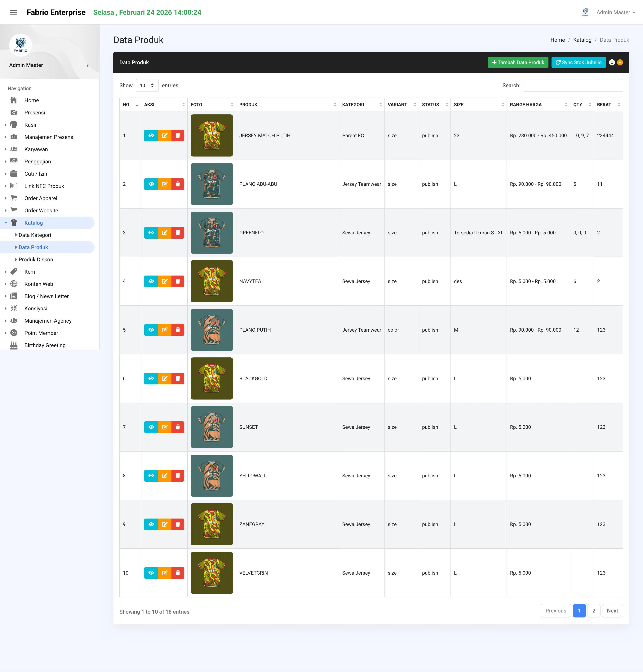
Task: Click the Link NFC Produk barcode icon
Action: tap(14, 186)
